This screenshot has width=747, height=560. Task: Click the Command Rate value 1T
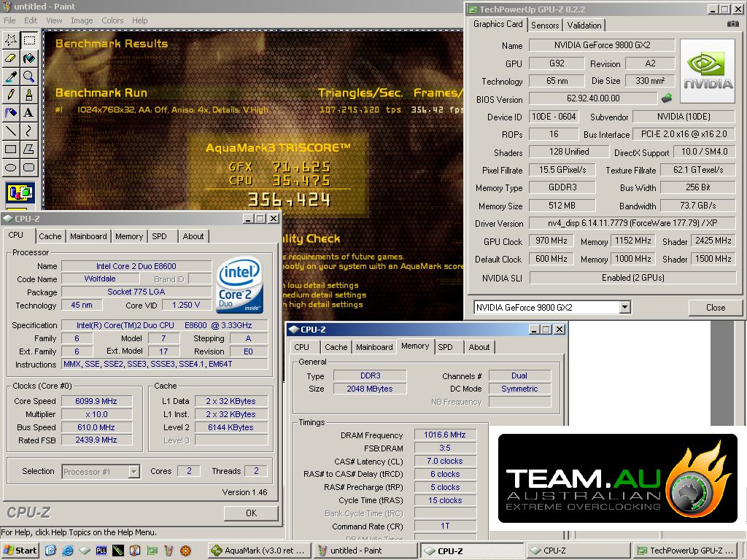[x=445, y=526]
